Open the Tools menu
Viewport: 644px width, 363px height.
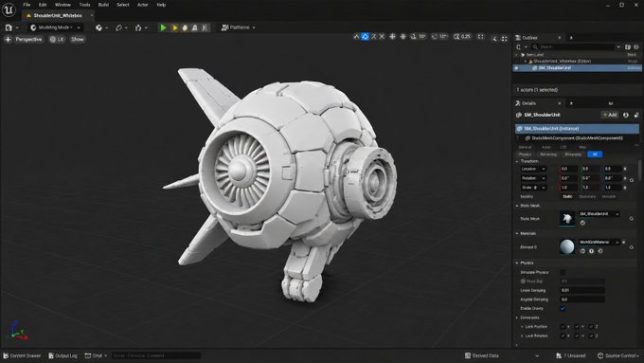pos(84,5)
